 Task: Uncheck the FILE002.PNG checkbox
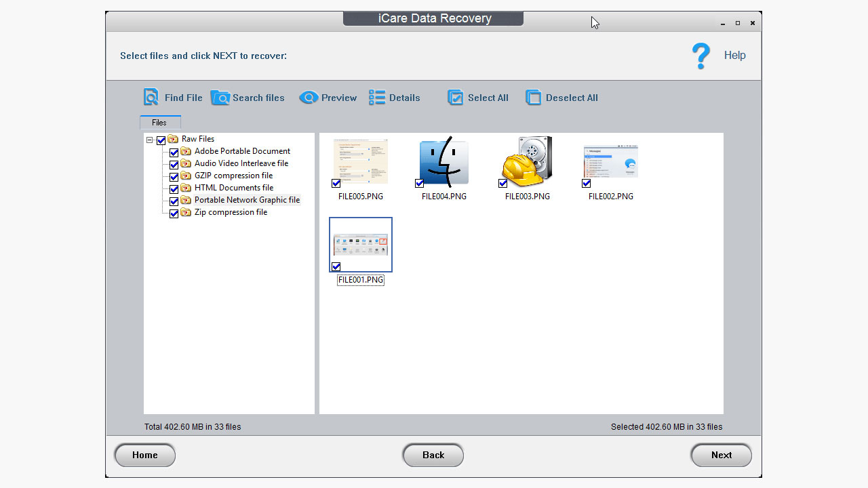point(587,183)
